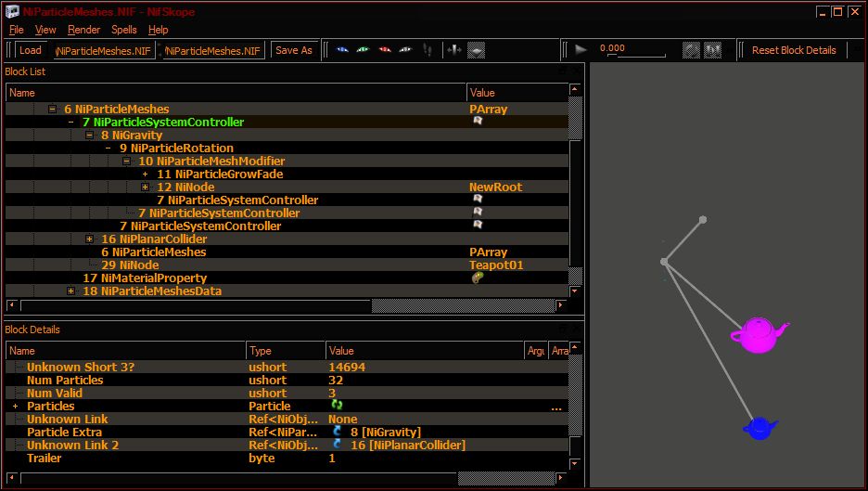Toggle animation Loop icon
868x491 pixels.
coord(691,50)
